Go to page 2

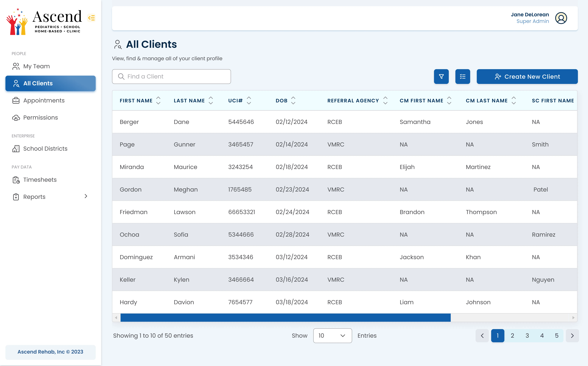(512, 335)
